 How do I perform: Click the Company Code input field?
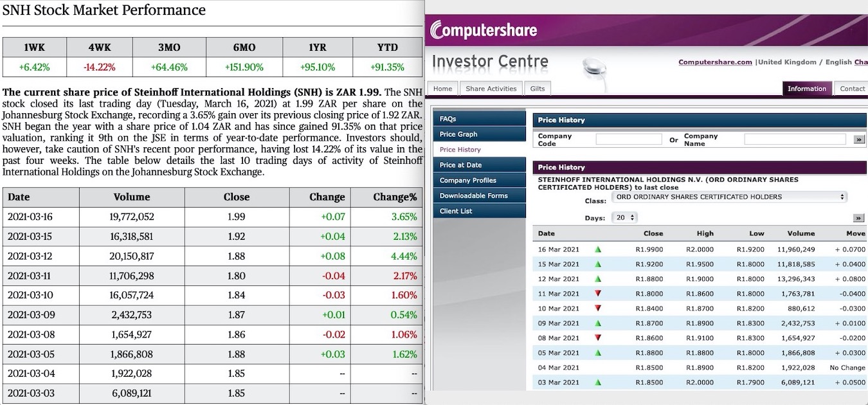(628, 139)
